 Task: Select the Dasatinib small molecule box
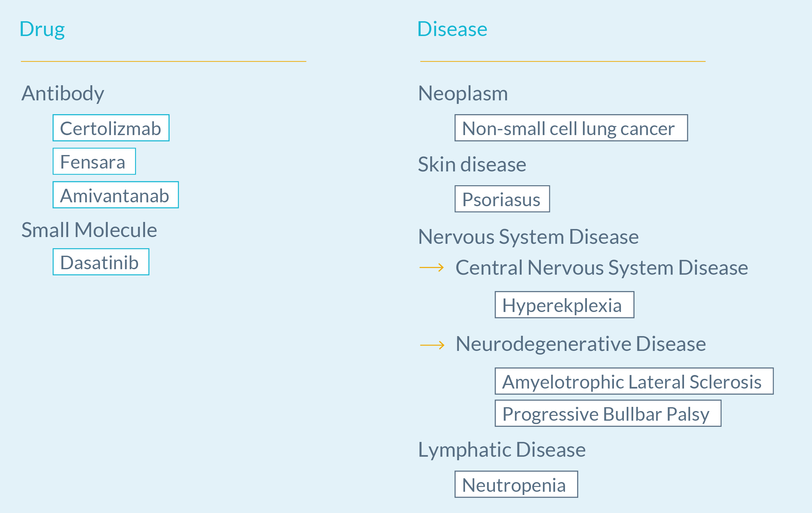point(101,262)
